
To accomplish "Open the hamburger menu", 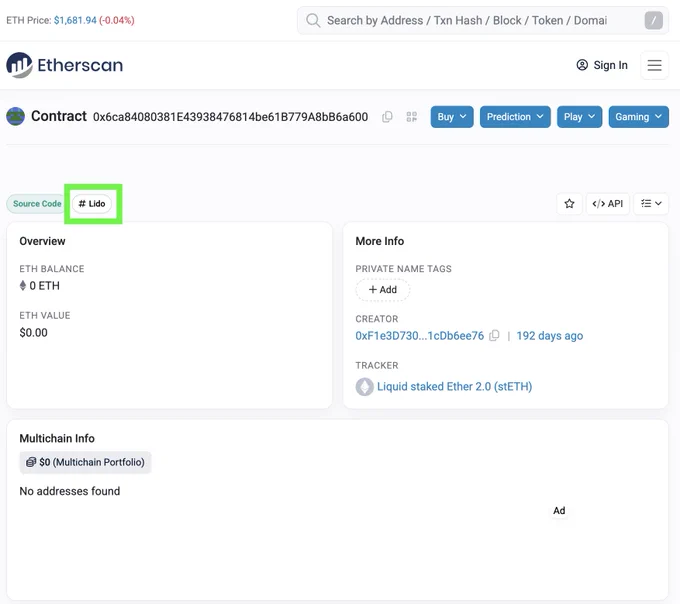I will 654,65.
